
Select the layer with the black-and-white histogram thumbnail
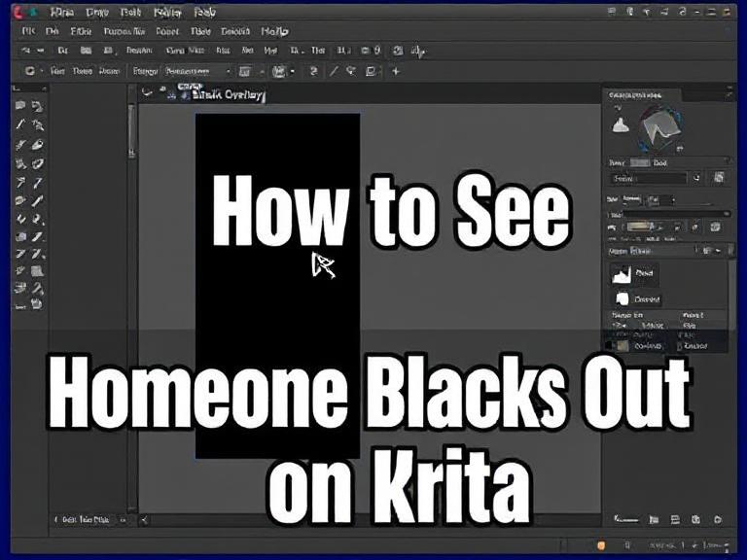(635, 274)
